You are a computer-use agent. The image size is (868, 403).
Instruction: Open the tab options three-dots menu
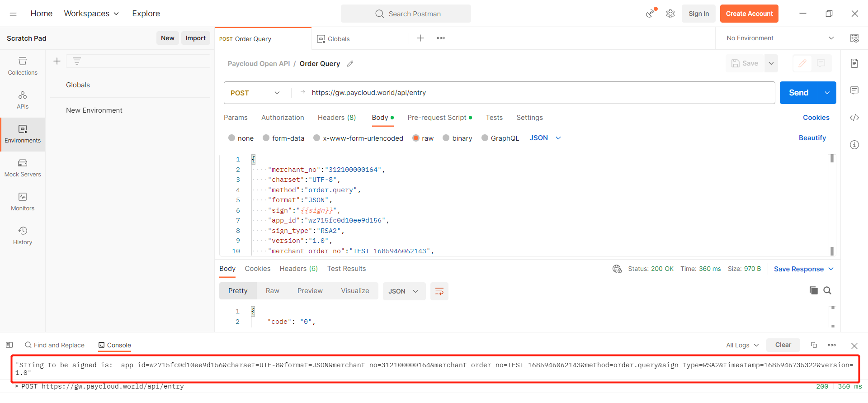(x=441, y=38)
